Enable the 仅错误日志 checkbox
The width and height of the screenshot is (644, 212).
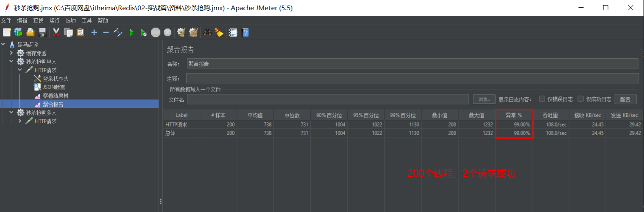tap(542, 99)
